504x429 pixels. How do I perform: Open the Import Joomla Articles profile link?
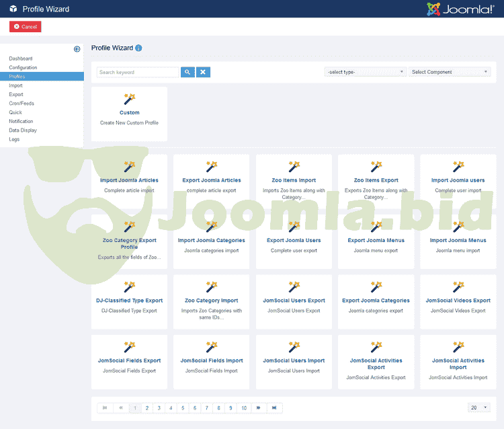[x=129, y=180]
